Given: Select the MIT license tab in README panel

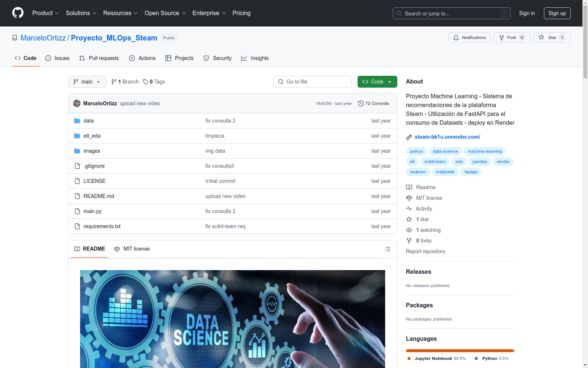Looking at the screenshot, I should click(132, 249).
